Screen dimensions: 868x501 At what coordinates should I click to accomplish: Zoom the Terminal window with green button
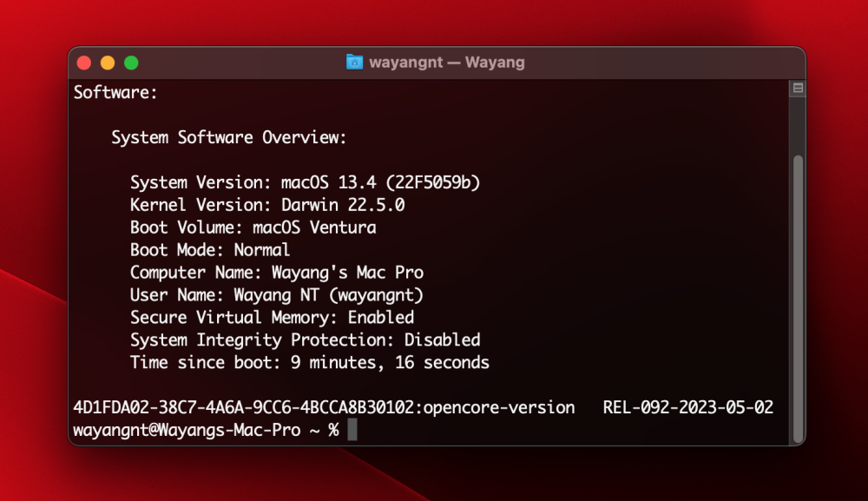131,63
